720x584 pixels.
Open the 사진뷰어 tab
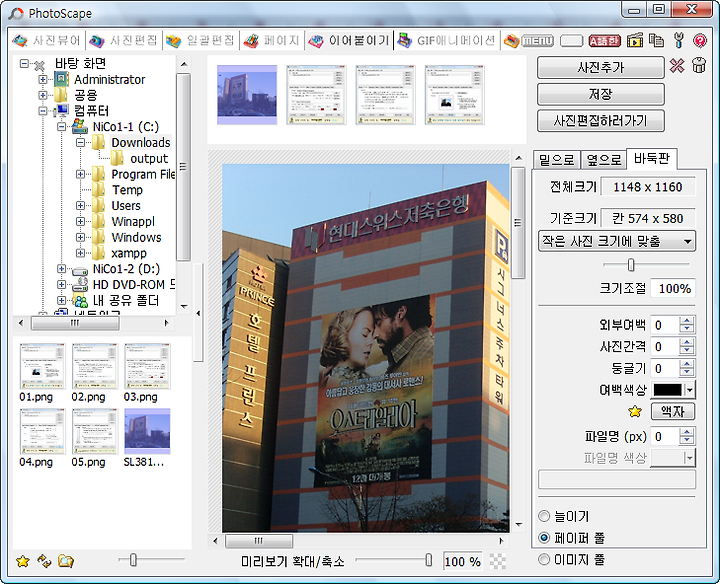tap(46, 41)
